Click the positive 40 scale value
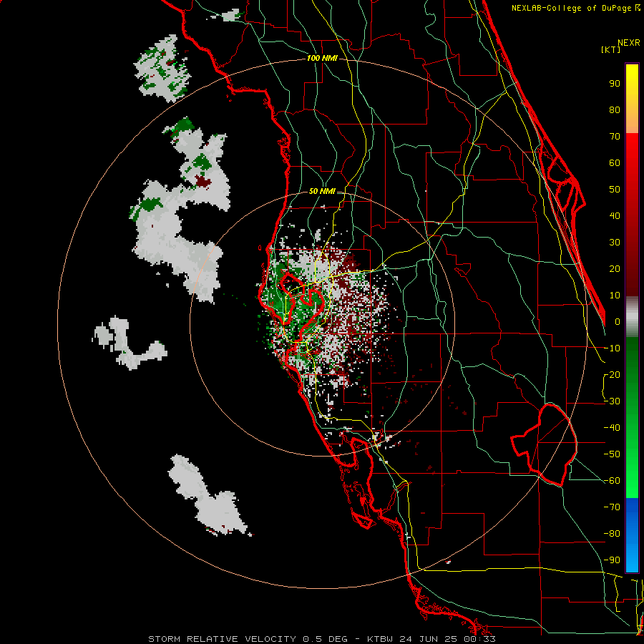 (x=615, y=215)
